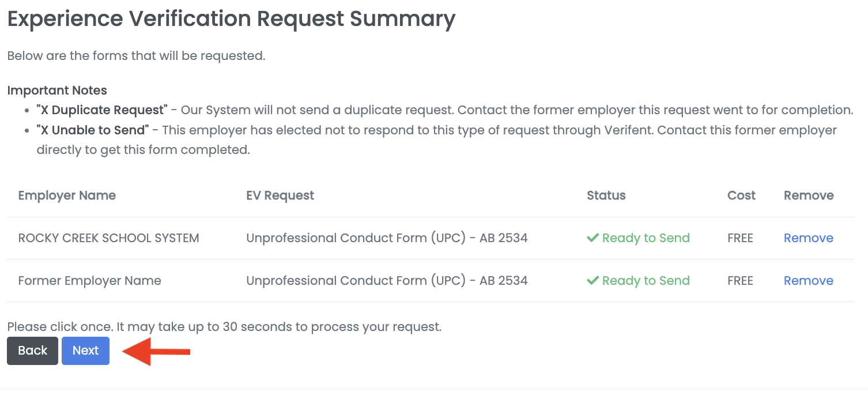Click the Employer Name column header
This screenshot has height=399, width=868.
click(x=67, y=195)
